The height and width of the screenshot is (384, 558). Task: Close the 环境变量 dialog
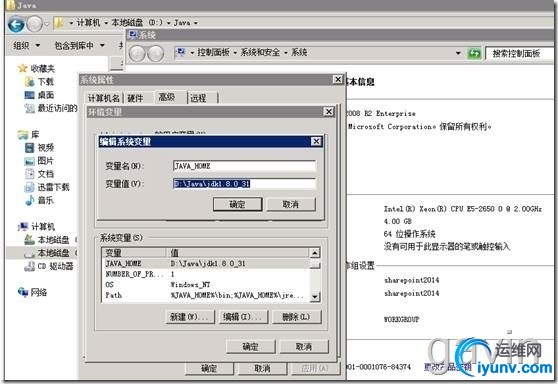tap(329, 112)
